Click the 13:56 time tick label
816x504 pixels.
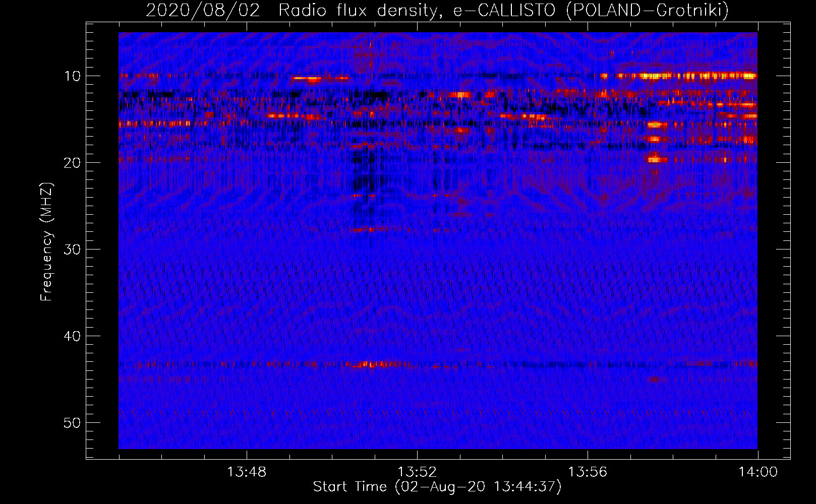588,472
